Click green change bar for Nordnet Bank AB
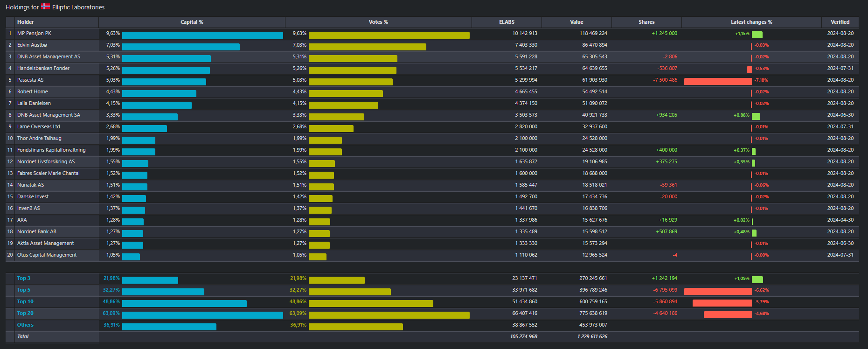Screen dimensions: 868x349 [x=754, y=233]
